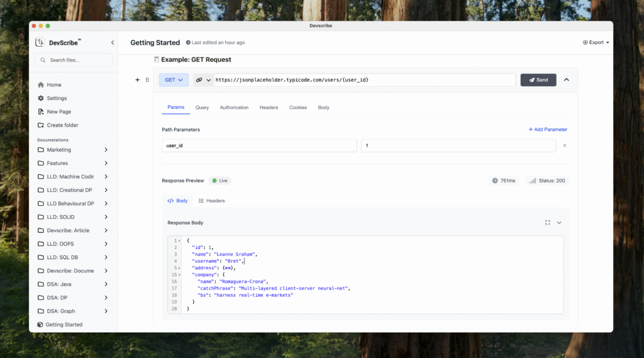The image size is (644, 358).
Task: Open the Export dropdown menu
Action: [596, 43]
